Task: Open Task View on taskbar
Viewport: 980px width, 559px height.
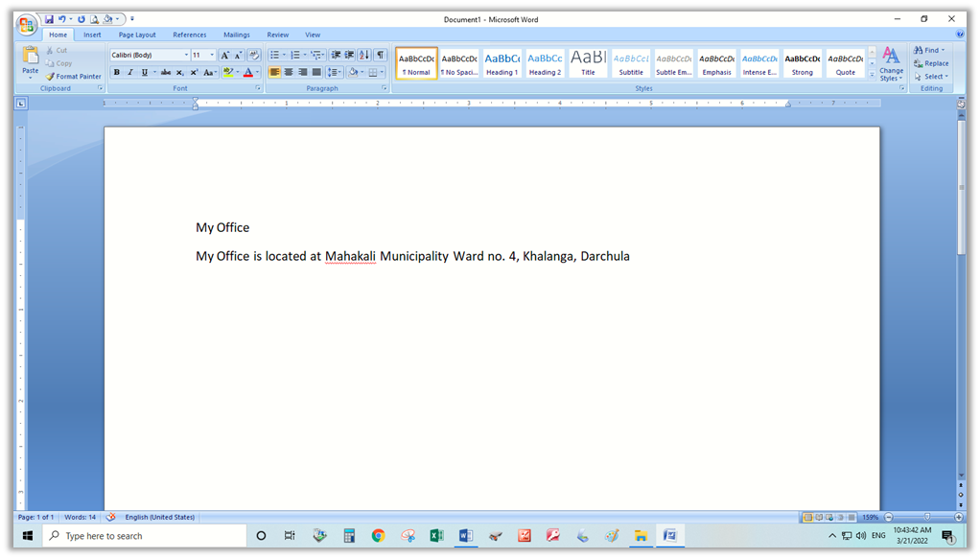Action: tap(290, 536)
